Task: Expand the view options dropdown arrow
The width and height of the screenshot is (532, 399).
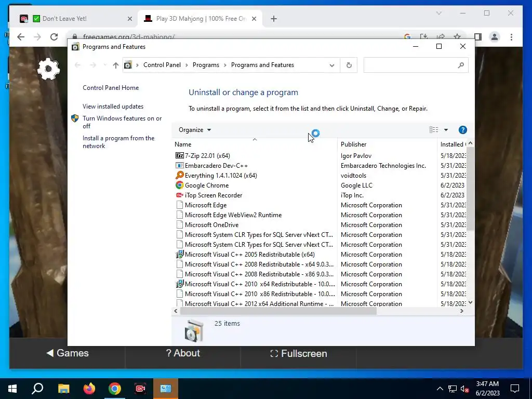Action: coord(446,130)
